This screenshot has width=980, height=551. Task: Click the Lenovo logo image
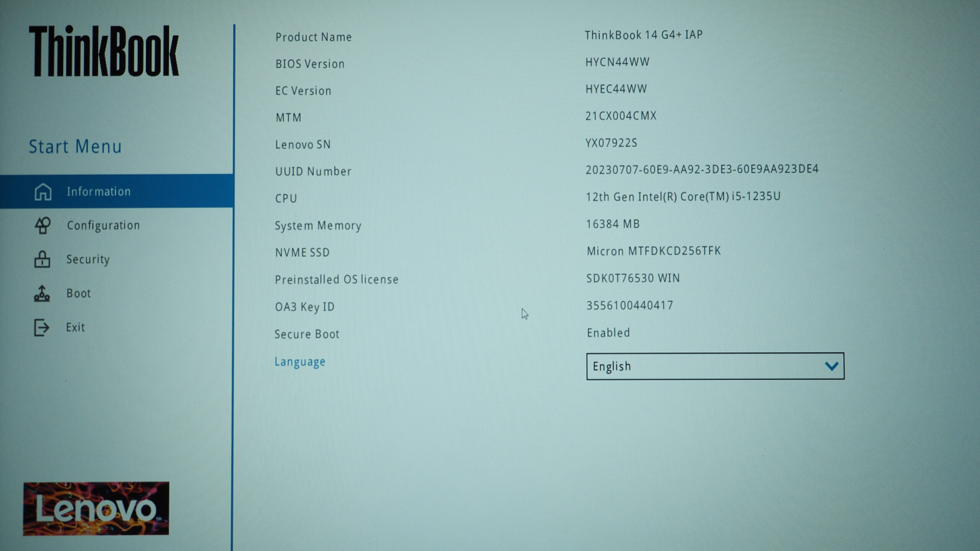pos(96,509)
